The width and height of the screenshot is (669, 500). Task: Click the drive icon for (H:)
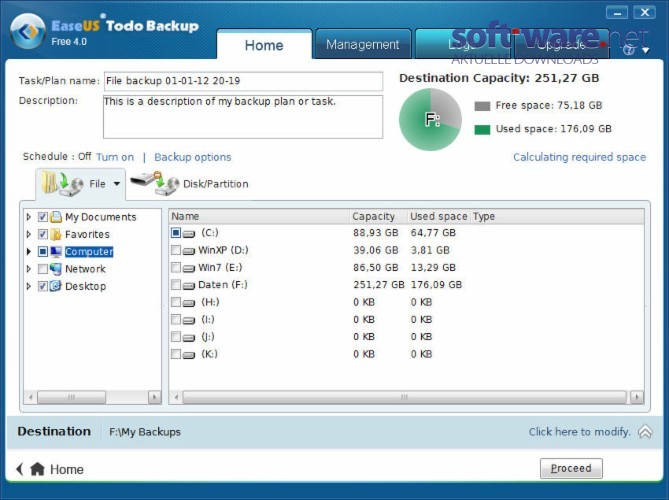pyautogui.click(x=189, y=303)
